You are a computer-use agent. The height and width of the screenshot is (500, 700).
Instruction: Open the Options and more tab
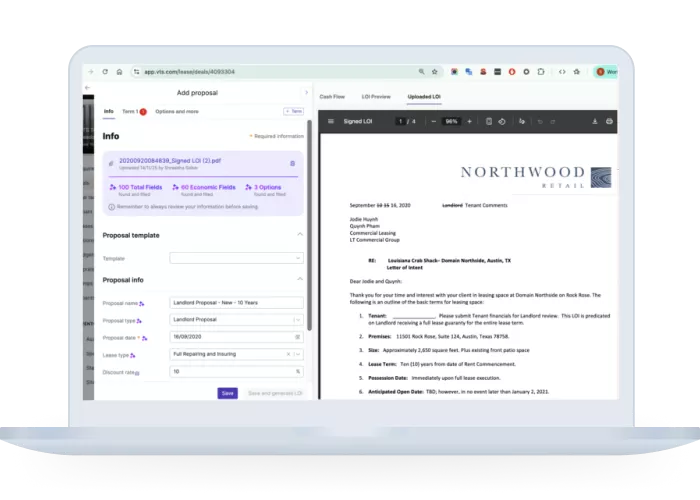pos(177,112)
